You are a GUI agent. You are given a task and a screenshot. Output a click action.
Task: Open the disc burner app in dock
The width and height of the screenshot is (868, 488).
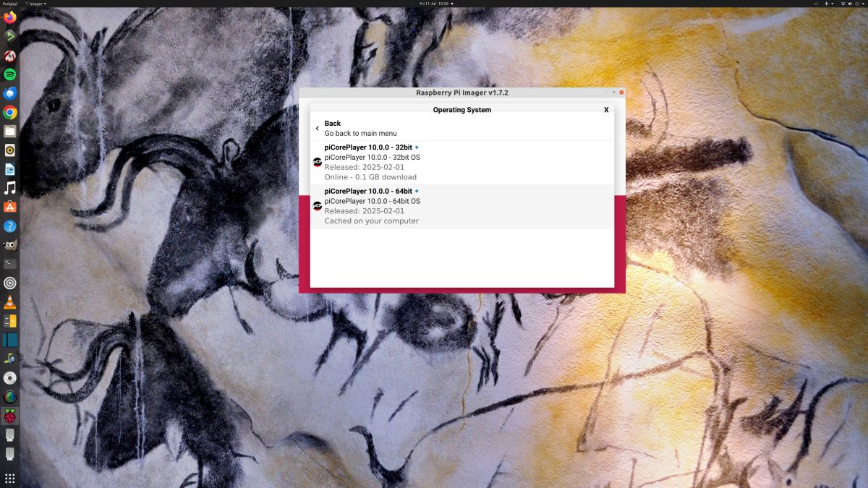(10, 378)
